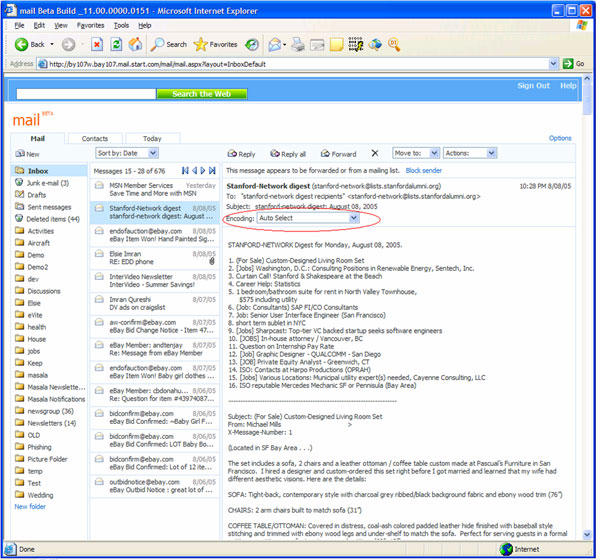
Task: Switch to the Contacts tab
Action: (x=95, y=139)
